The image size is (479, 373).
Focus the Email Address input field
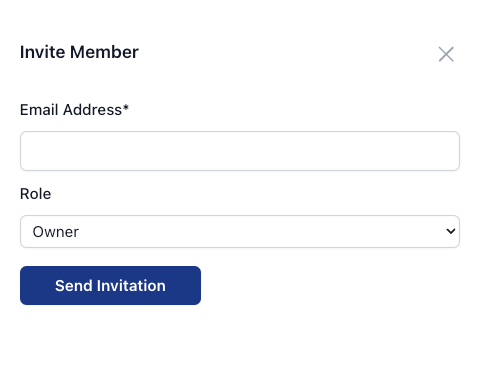click(240, 151)
